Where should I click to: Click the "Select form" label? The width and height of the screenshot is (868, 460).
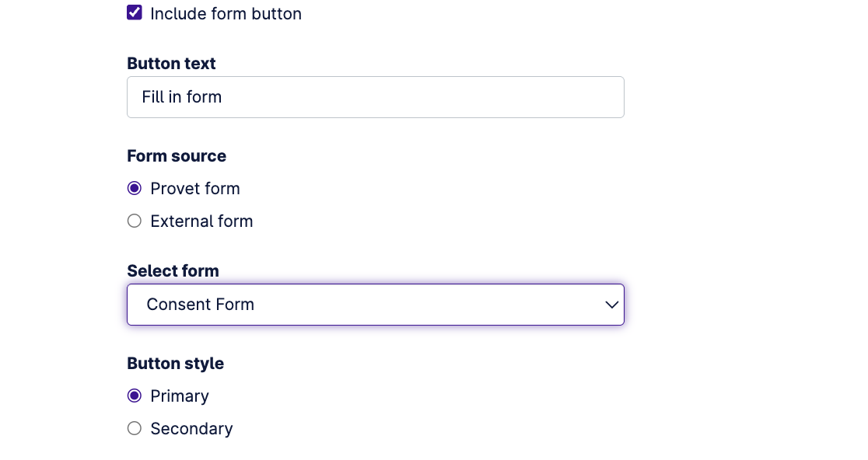coord(173,271)
